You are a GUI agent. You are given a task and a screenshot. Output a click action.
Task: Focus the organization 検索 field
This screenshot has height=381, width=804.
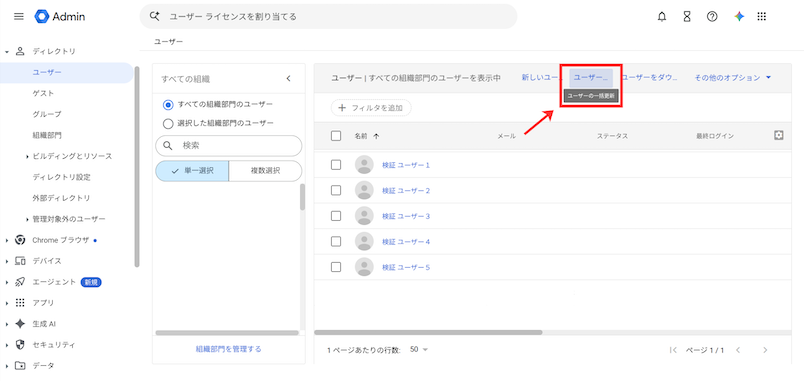[x=229, y=146]
